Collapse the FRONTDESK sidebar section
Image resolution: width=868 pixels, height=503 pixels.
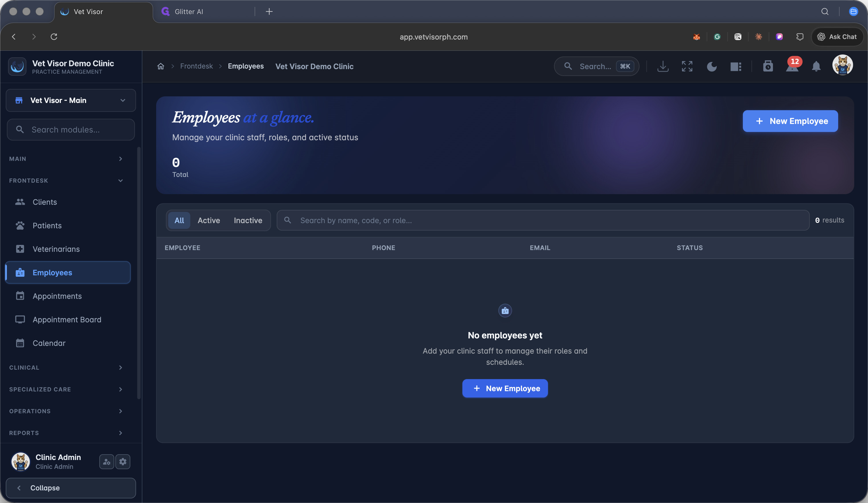coord(66,181)
